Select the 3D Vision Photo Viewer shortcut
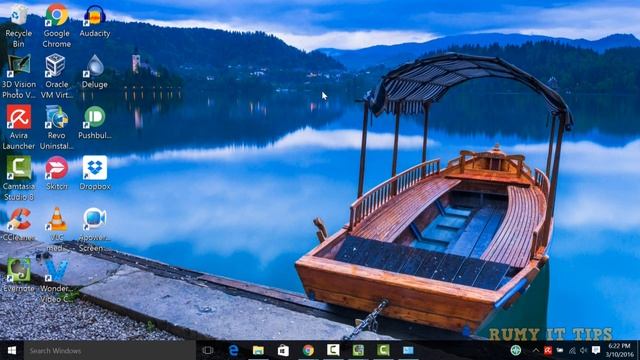The width and height of the screenshot is (640, 360). coord(18,76)
